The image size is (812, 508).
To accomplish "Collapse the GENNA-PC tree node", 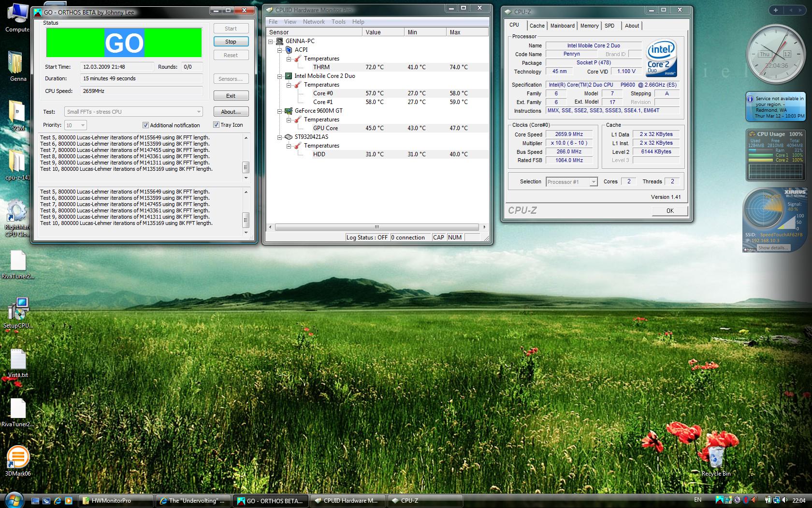I will click(x=271, y=42).
